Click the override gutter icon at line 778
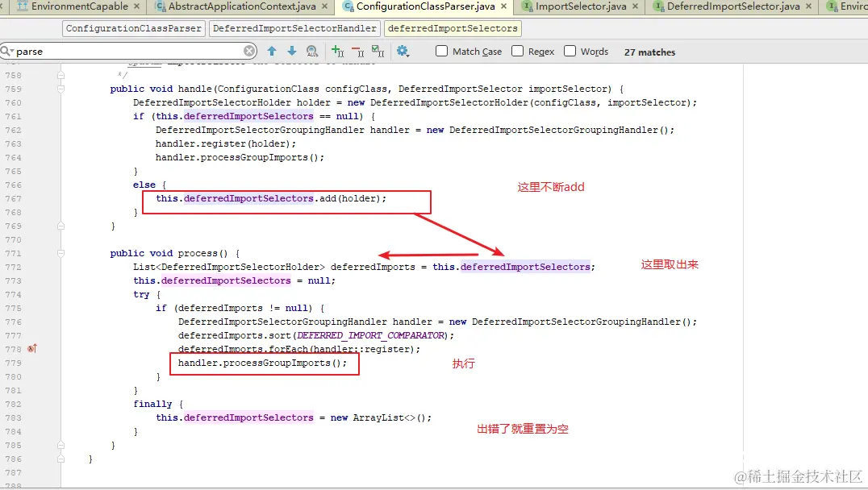 pyautogui.click(x=32, y=348)
